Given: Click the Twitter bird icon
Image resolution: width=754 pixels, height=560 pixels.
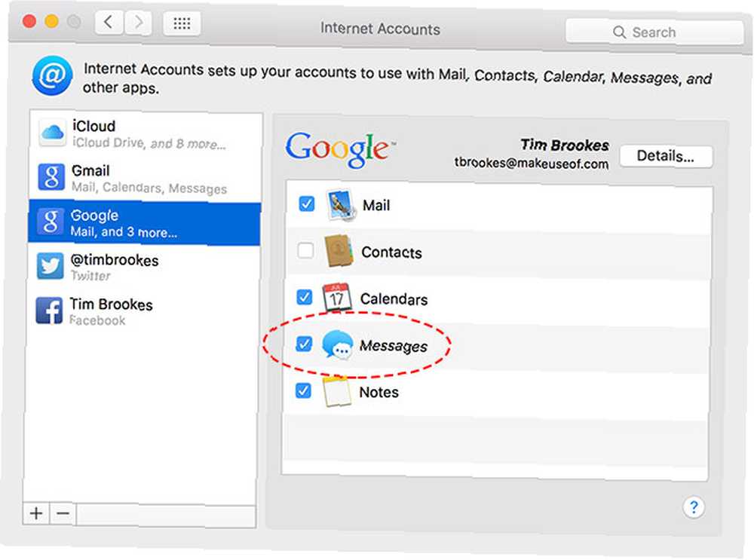Looking at the screenshot, I should (x=50, y=266).
